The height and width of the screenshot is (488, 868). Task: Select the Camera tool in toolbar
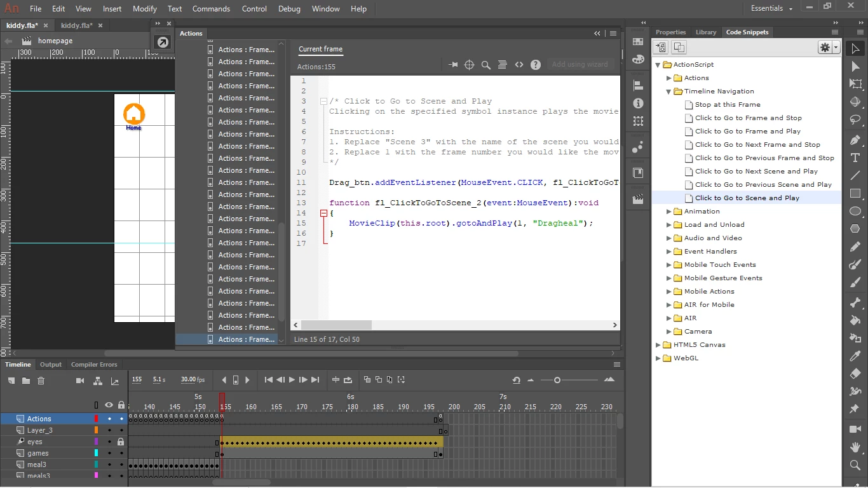(x=855, y=430)
